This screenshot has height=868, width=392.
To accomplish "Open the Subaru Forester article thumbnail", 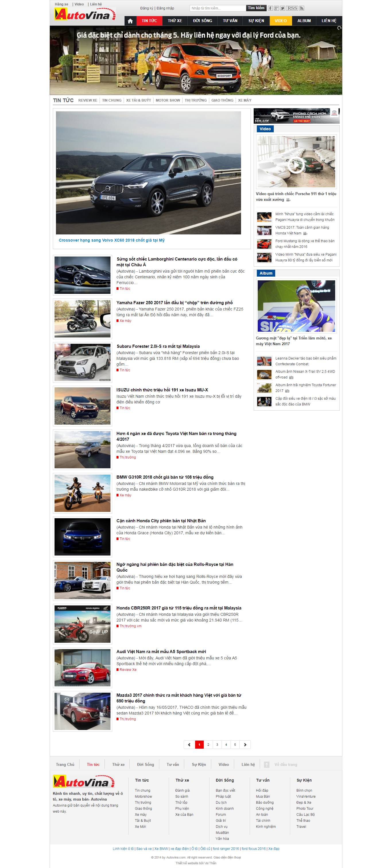I will tap(83, 362).
